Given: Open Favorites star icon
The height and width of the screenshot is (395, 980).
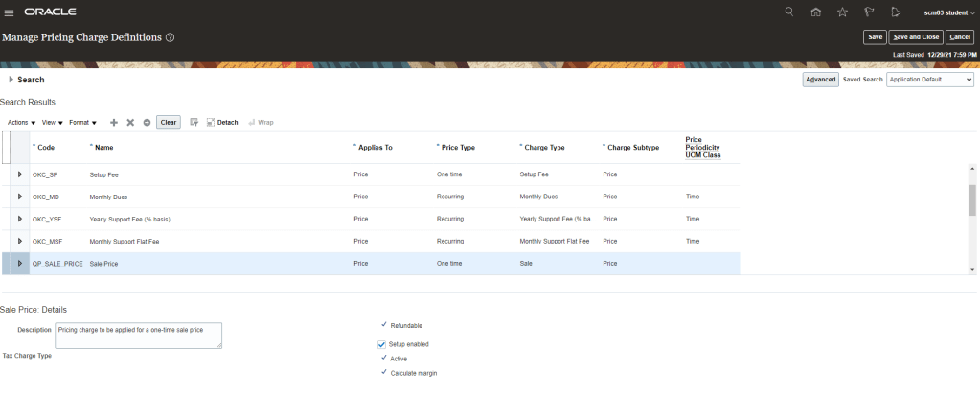Looking at the screenshot, I should click(842, 12).
